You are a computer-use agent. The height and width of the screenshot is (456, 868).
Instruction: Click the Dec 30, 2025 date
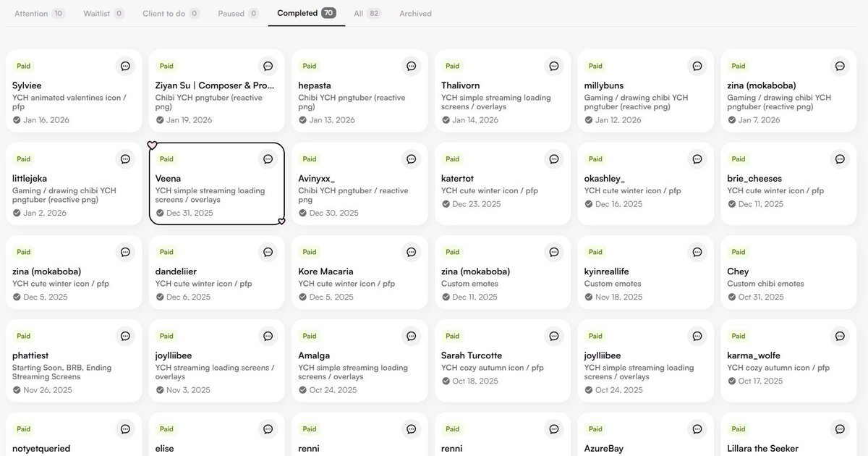[x=334, y=213]
